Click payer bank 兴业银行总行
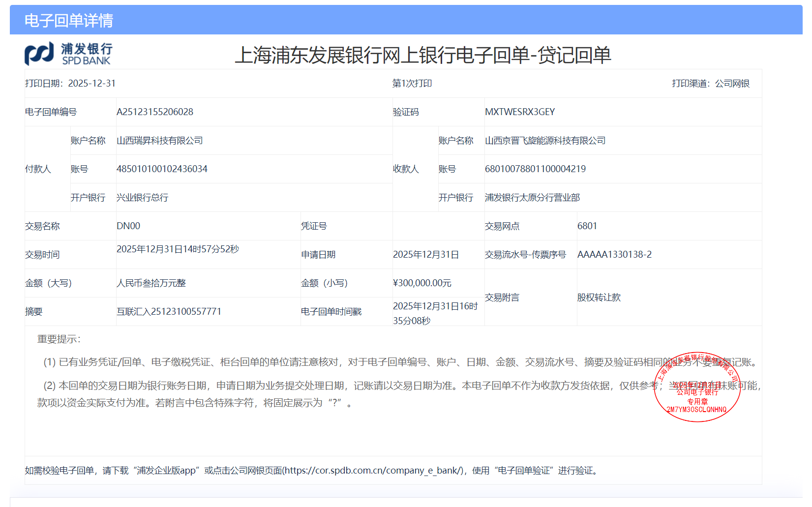This screenshot has width=812, height=507. [x=143, y=198]
